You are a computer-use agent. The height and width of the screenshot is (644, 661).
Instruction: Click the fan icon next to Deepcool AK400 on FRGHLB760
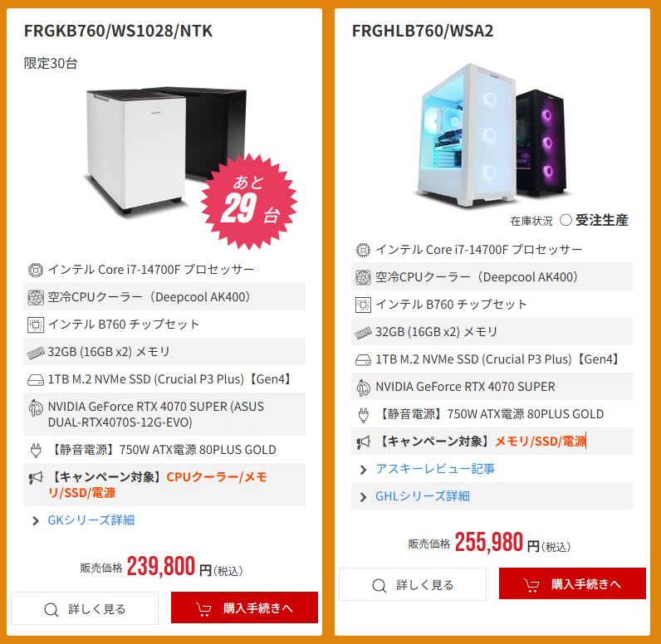(x=363, y=277)
